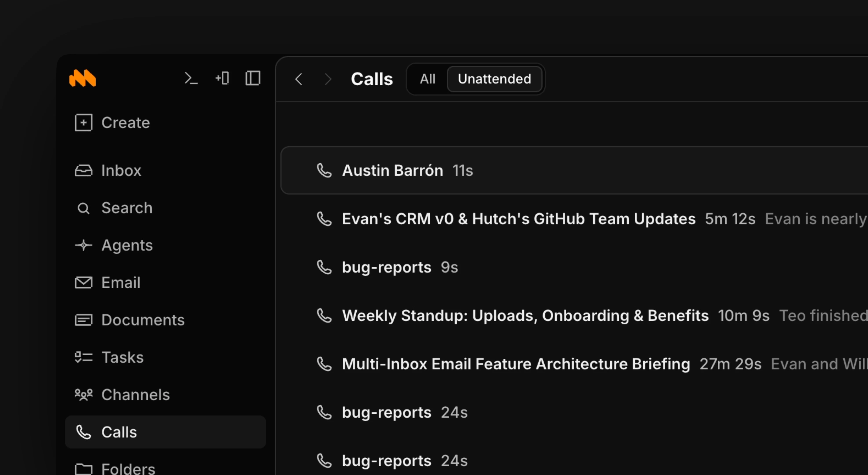The width and height of the screenshot is (868, 475).
Task: Open Tasks in the sidebar
Action: pos(165,357)
